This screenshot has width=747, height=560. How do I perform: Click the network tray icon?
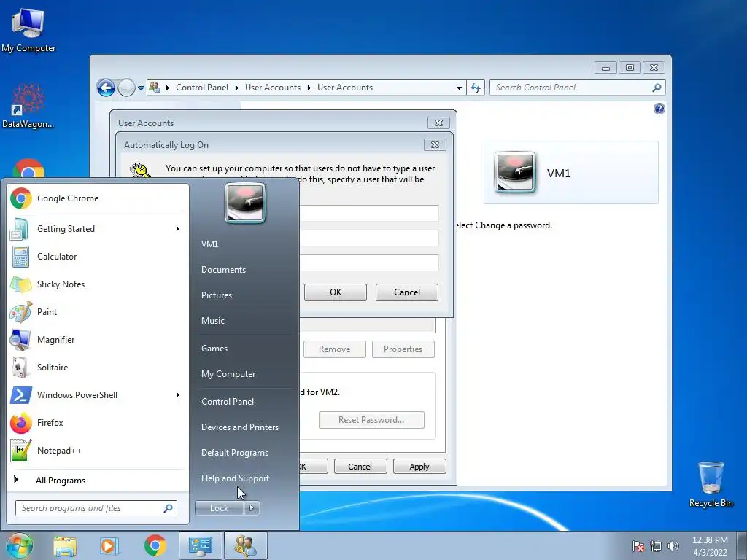point(656,546)
